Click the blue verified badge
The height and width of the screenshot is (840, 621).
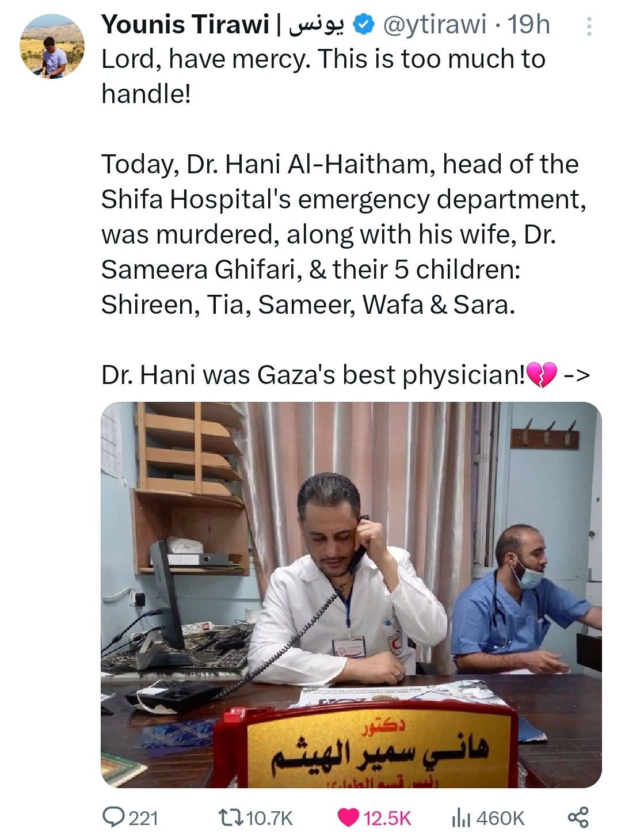pos(364,25)
